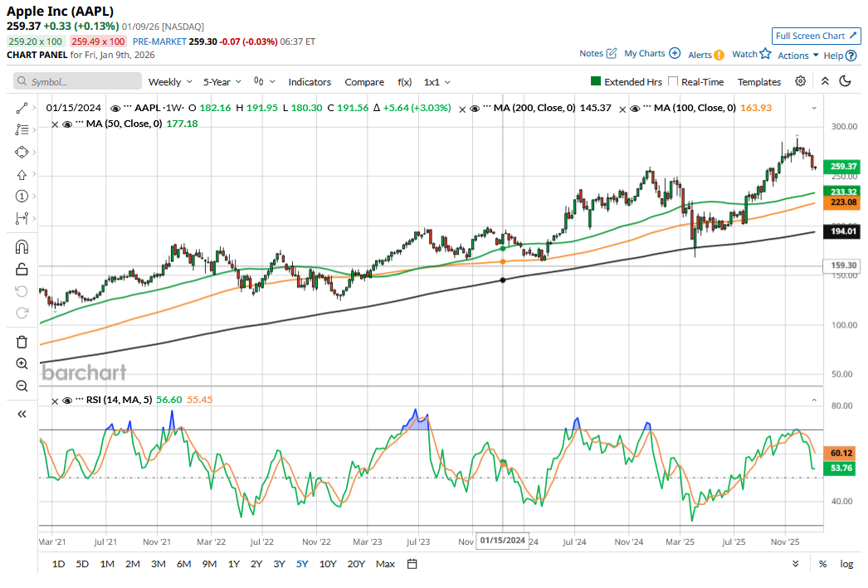Open the Actions dropdown menu
The width and height of the screenshot is (868, 588).
click(x=797, y=56)
